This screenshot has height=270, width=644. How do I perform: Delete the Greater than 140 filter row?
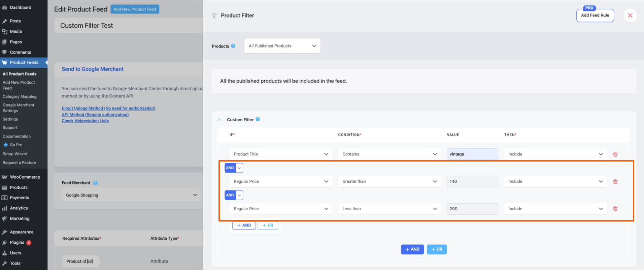pyautogui.click(x=615, y=182)
